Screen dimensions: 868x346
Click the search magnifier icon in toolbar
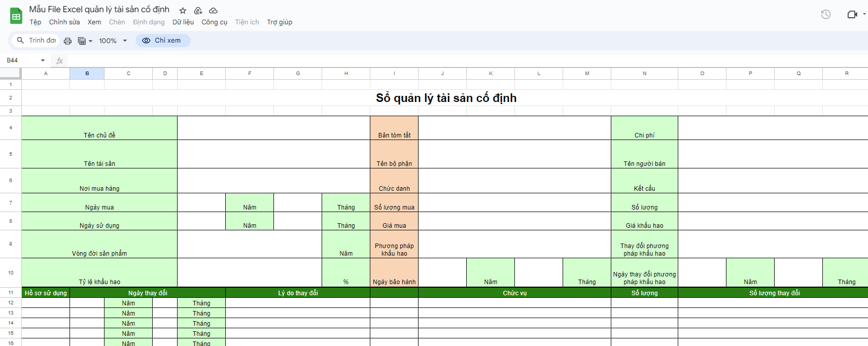pos(20,40)
